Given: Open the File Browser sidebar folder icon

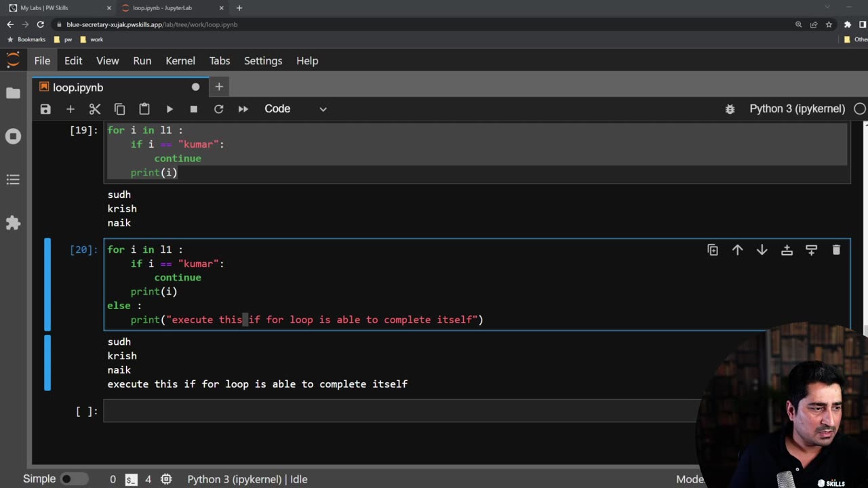Looking at the screenshot, I should click(13, 93).
